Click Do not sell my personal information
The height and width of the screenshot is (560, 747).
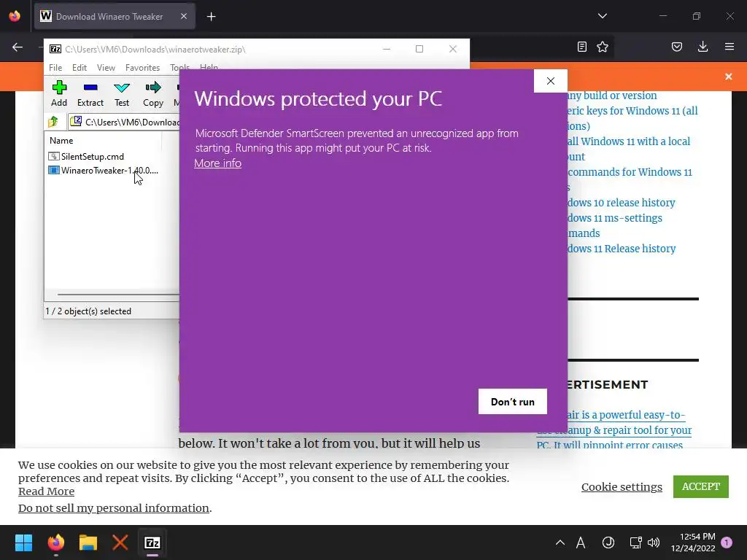pyautogui.click(x=114, y=508)
